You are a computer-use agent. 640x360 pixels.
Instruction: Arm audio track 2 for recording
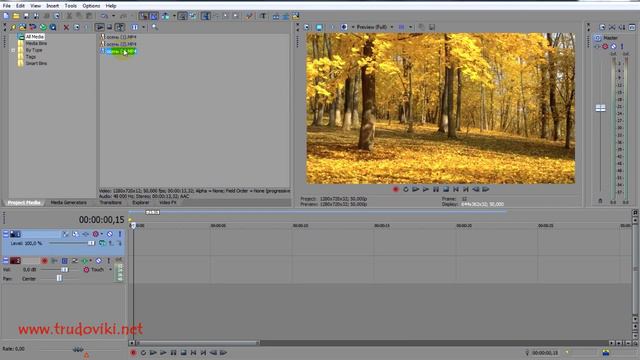click(44, 260)
